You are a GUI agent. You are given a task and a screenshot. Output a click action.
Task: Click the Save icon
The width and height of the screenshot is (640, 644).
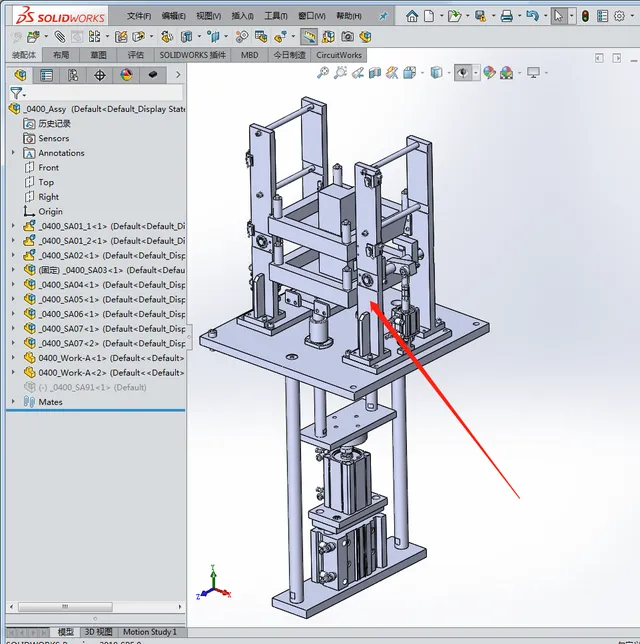click(x=480, y=16)
